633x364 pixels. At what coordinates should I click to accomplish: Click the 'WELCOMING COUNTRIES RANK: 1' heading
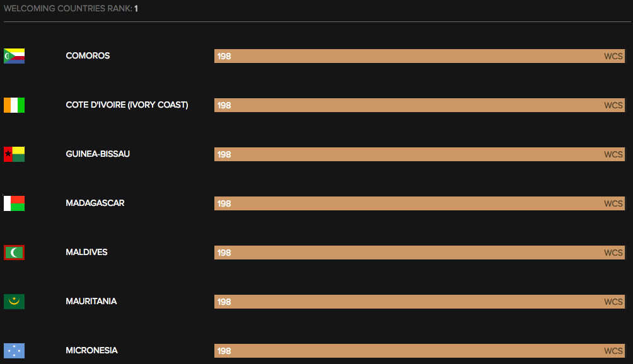(71, 8)
